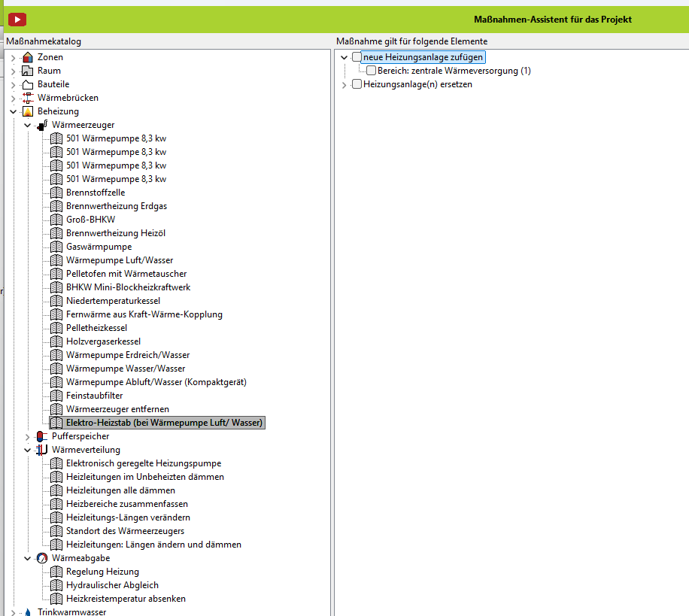Tick the 'Heizungsanlage(n) ersetzen' checkbox
The image size is (689, 616).
357,84
